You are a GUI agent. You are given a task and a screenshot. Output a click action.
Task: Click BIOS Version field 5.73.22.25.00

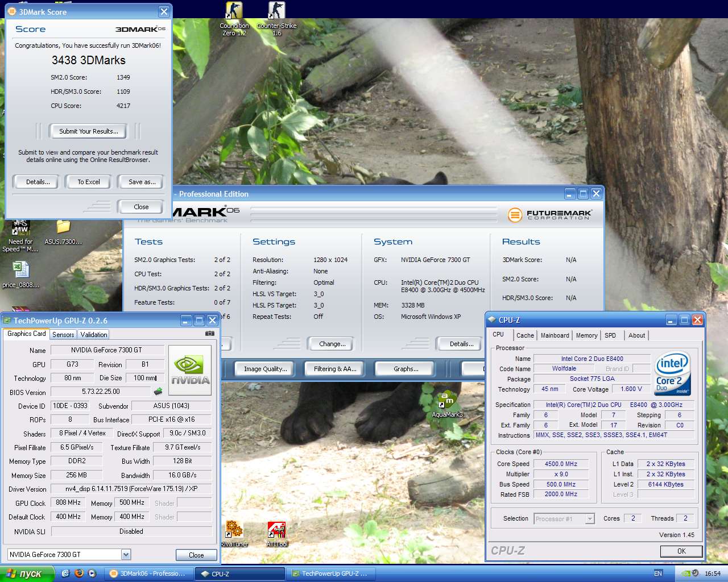pos(101,392)
